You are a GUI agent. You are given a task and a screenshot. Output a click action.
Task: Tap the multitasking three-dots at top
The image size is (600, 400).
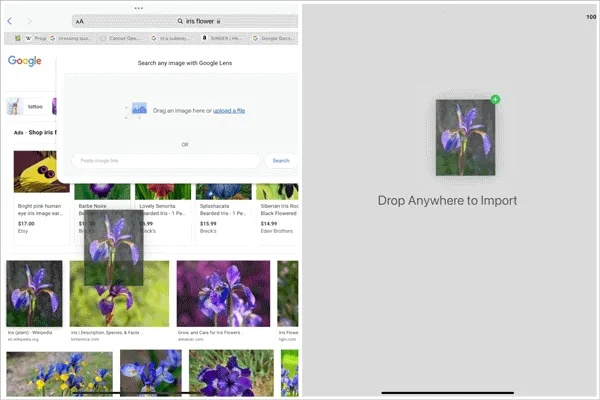[150, 7]
